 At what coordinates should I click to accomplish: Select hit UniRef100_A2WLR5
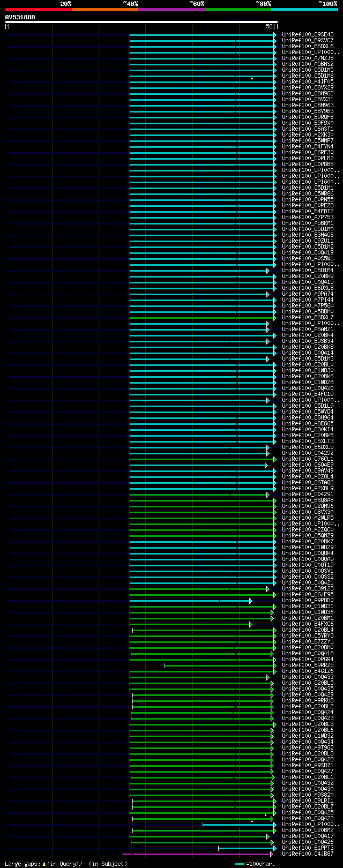click(x=308, y=518)
